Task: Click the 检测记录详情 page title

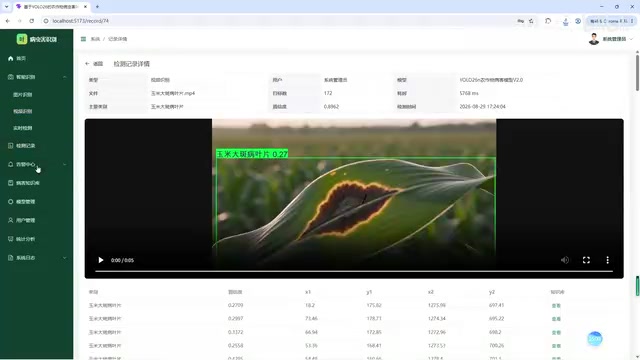Action: pyautogui.click(x=131, y=64)
